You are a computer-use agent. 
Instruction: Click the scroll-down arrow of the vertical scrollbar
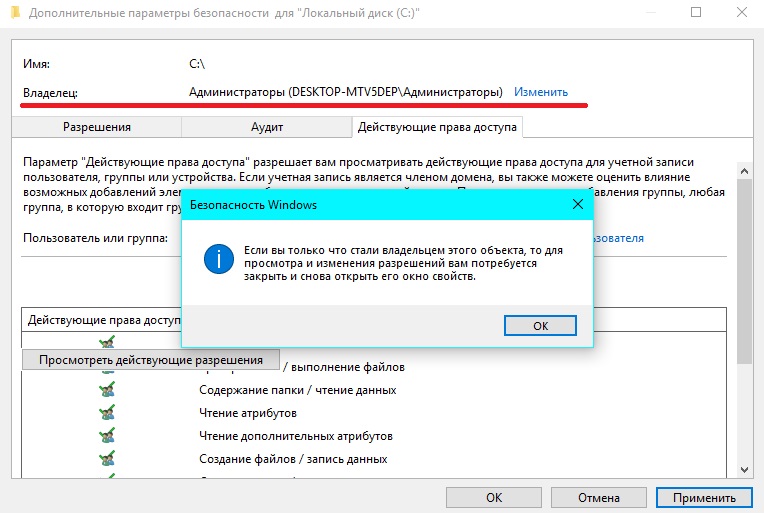(743, 469)
